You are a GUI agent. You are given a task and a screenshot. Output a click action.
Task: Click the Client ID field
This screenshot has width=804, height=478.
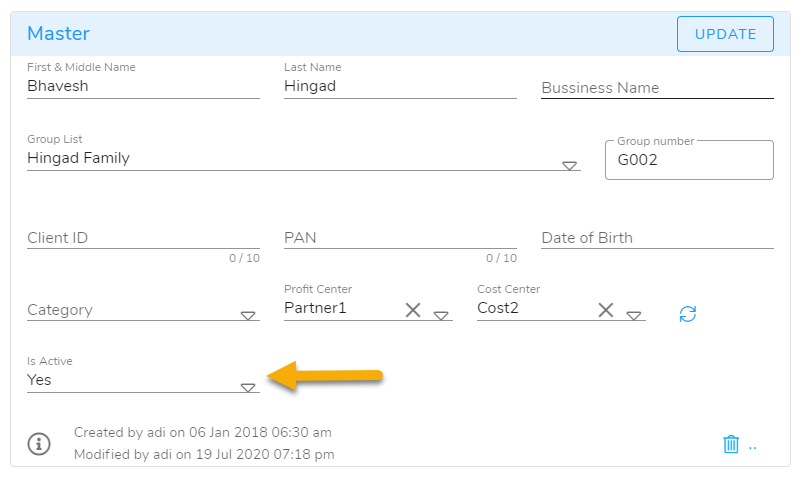click(x=142, y=238)
